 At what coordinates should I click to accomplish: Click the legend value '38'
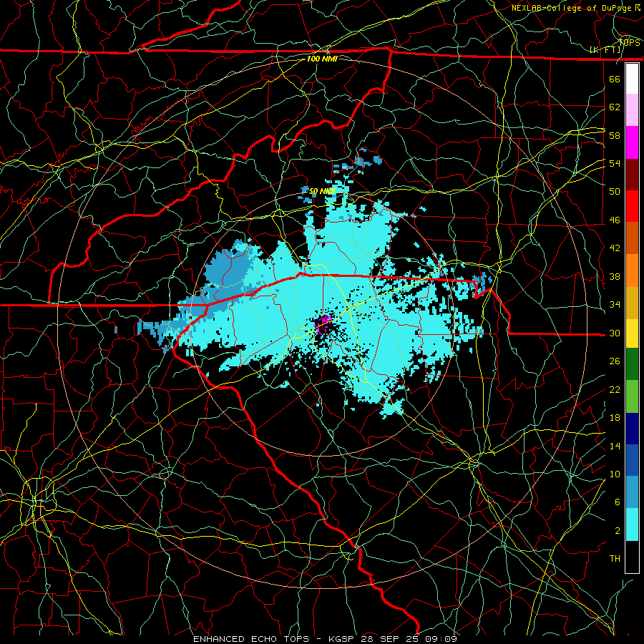pyautogui.click(x=615, y=277)
